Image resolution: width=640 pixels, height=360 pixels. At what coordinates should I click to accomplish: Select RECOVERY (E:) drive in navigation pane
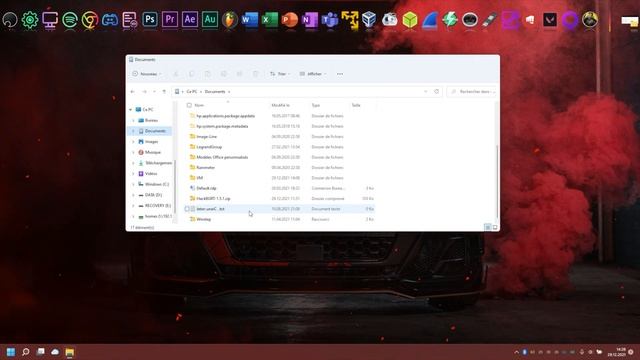pos(158,205)
